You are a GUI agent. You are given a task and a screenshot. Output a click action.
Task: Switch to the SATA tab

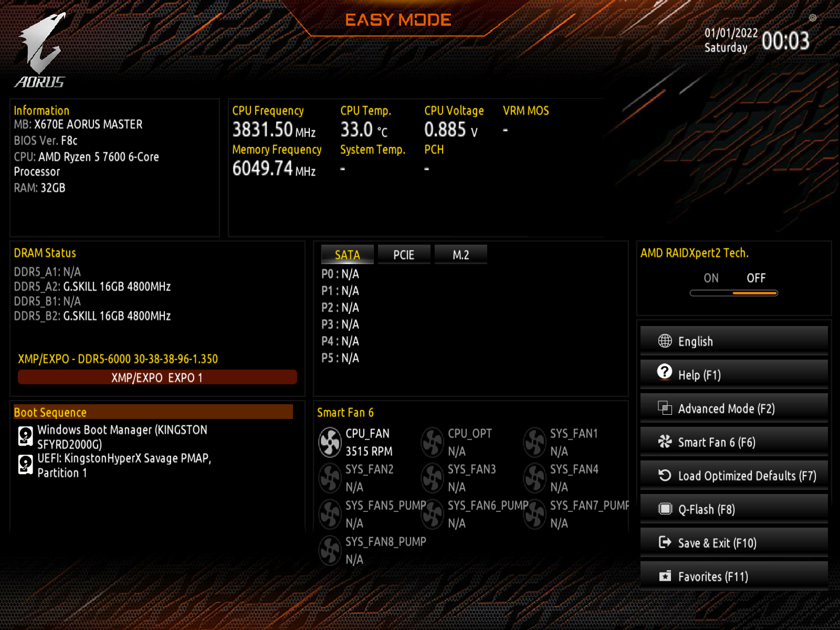(x=348, y=255)
